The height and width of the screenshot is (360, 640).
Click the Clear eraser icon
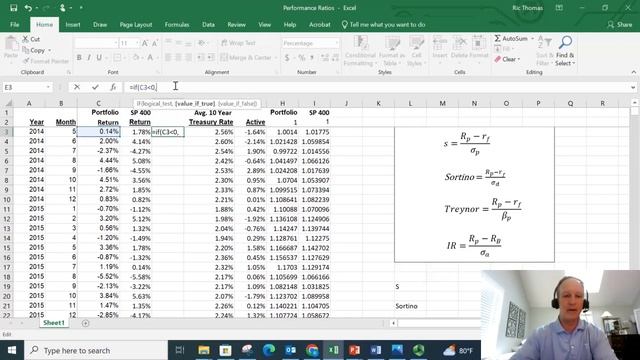coord(498,59)
